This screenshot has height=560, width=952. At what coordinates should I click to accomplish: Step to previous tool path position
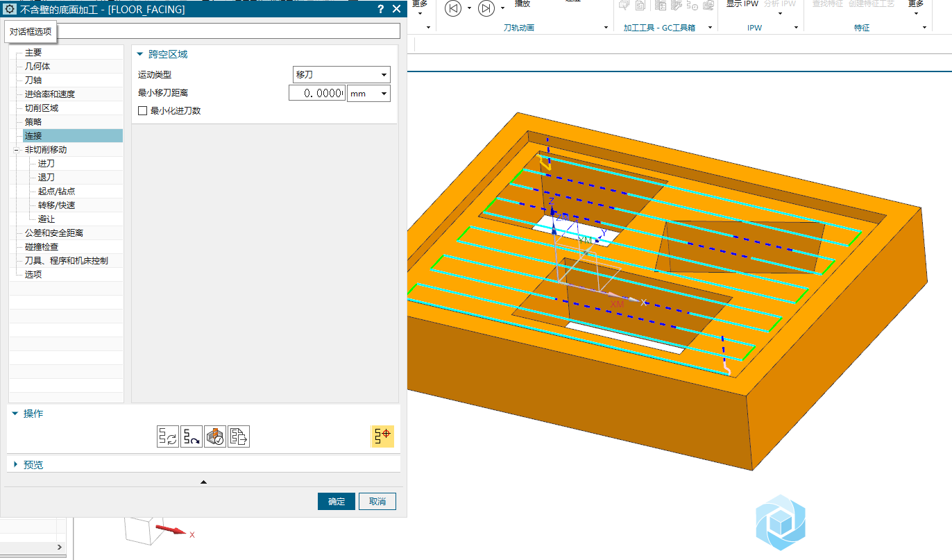[x=453, y=8]
